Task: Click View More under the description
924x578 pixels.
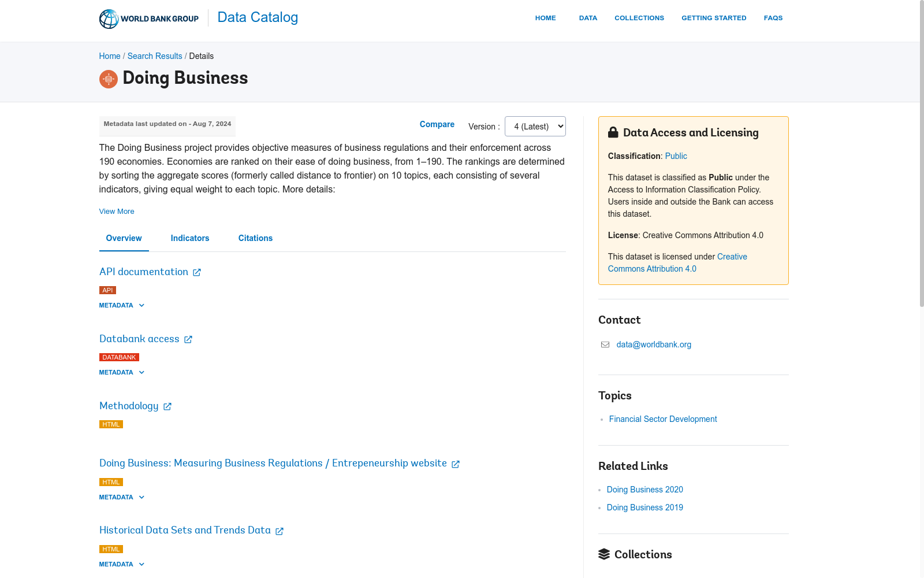Action: pos(117,212)
